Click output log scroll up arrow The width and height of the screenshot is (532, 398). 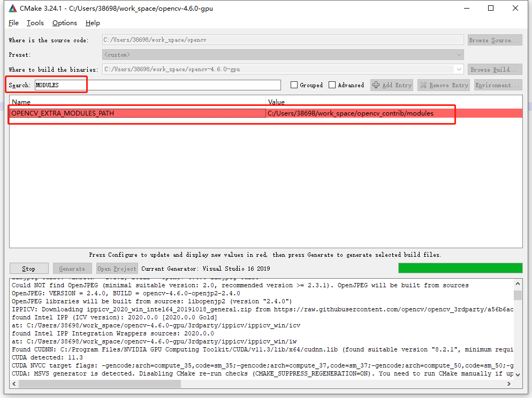pyautogui.click(x=518, y=284)
